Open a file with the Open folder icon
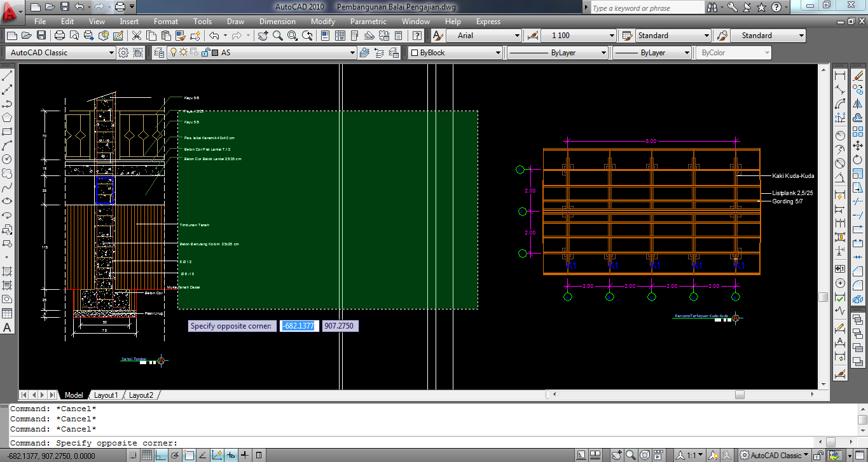The image size is (868, 462). [26, 36]
